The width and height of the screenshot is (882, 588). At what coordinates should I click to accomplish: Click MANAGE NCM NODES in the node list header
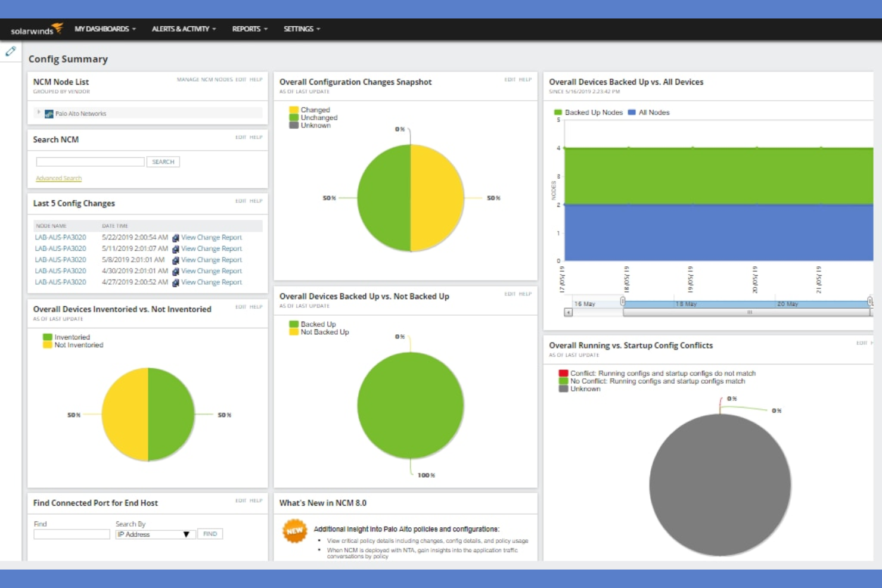tap(204, 79)
